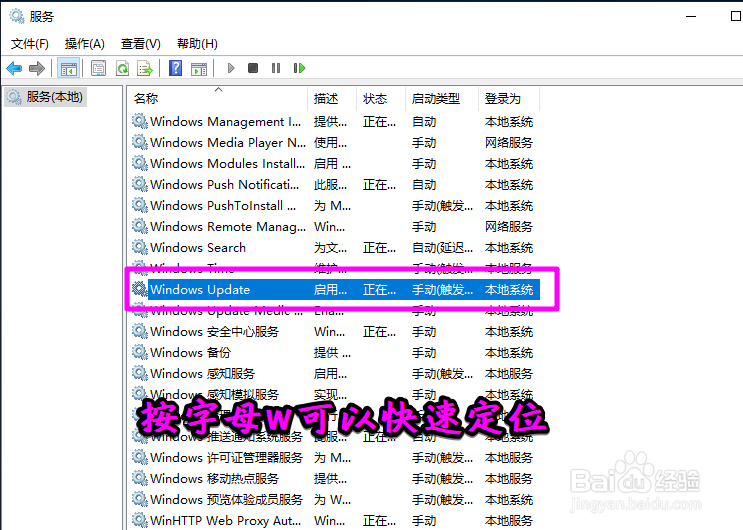Viewport: 743px width, 530px height.
Task: Pause the service with the pause icon
Action: 276,68
